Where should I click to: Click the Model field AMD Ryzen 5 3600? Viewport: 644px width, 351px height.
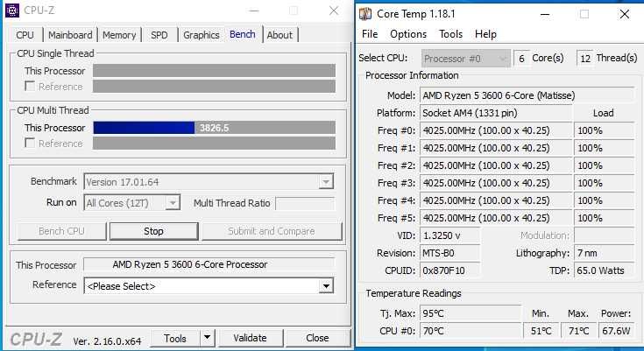(527, 95)
